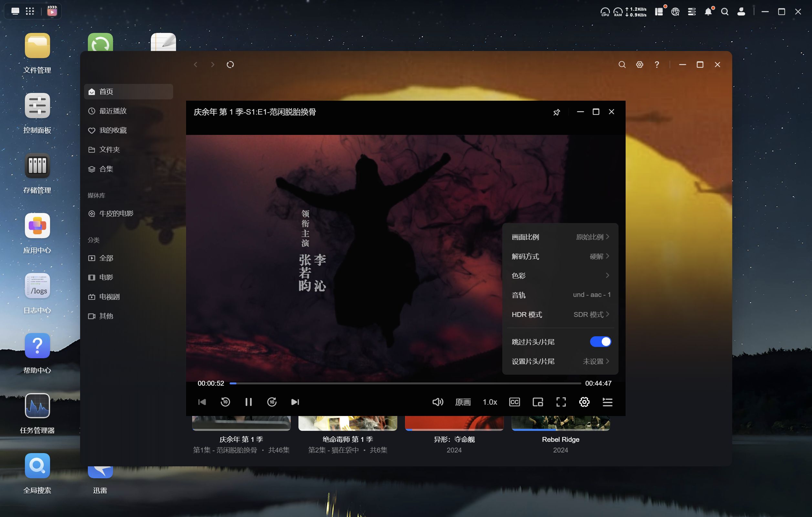Expand 画面比例 aspect ratio options
The height and width of the screenshot is (517, 812).
coord(560,237)
